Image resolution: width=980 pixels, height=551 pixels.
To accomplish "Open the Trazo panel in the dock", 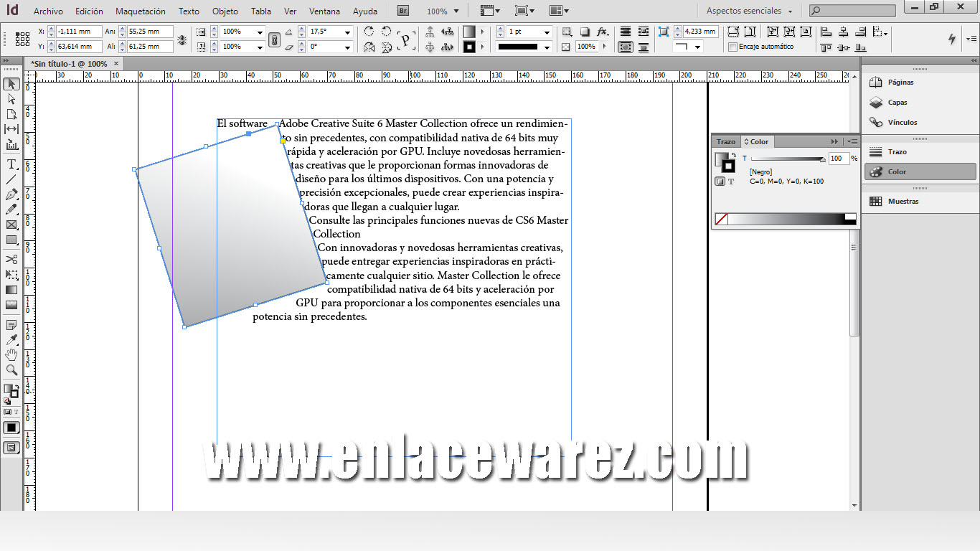I will tap(897, 152).
